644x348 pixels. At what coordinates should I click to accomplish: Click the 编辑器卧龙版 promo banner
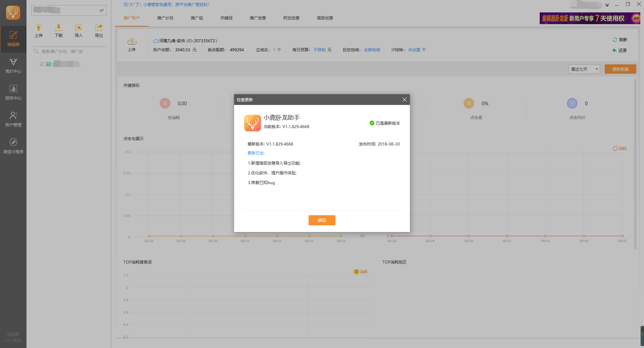coord(590,18)
